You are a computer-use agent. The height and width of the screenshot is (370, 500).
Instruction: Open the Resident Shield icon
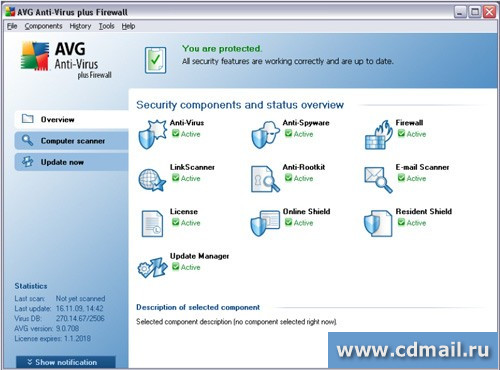coord(378,223)
